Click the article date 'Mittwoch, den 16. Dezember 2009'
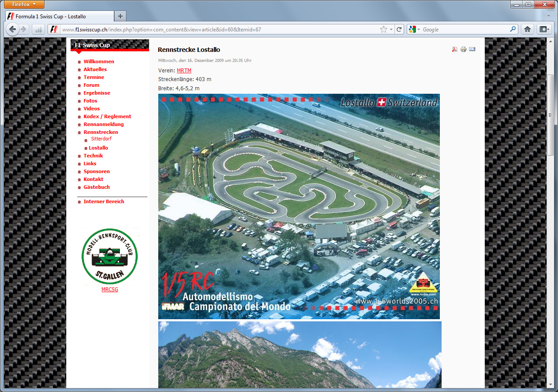 pyautogui.click(x=205, y=61)
